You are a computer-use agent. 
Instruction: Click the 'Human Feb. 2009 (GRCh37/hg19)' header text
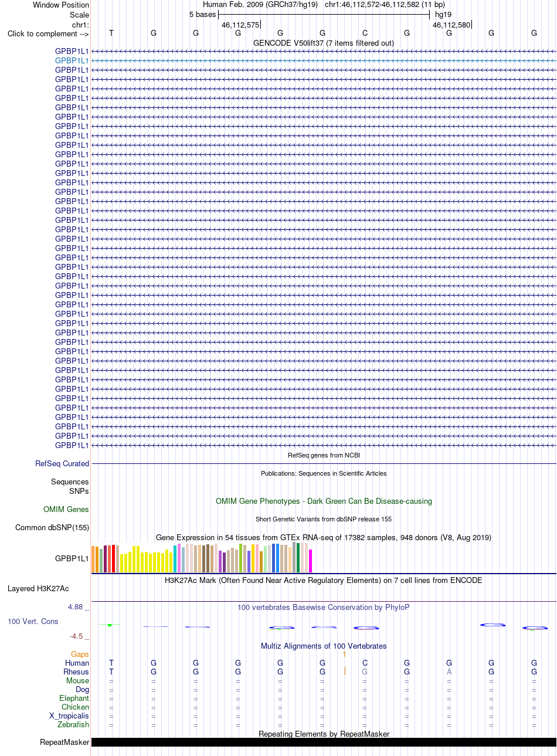[260, 5]
